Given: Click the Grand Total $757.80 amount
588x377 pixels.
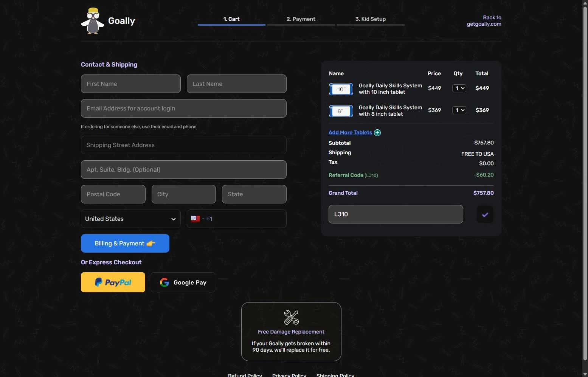Looking at the screenshot, I should (484, 193).
